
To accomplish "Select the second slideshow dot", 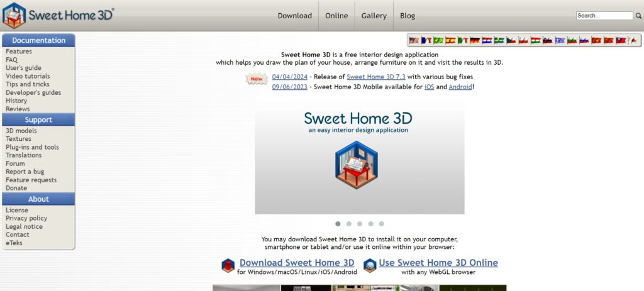I will 348,224.
